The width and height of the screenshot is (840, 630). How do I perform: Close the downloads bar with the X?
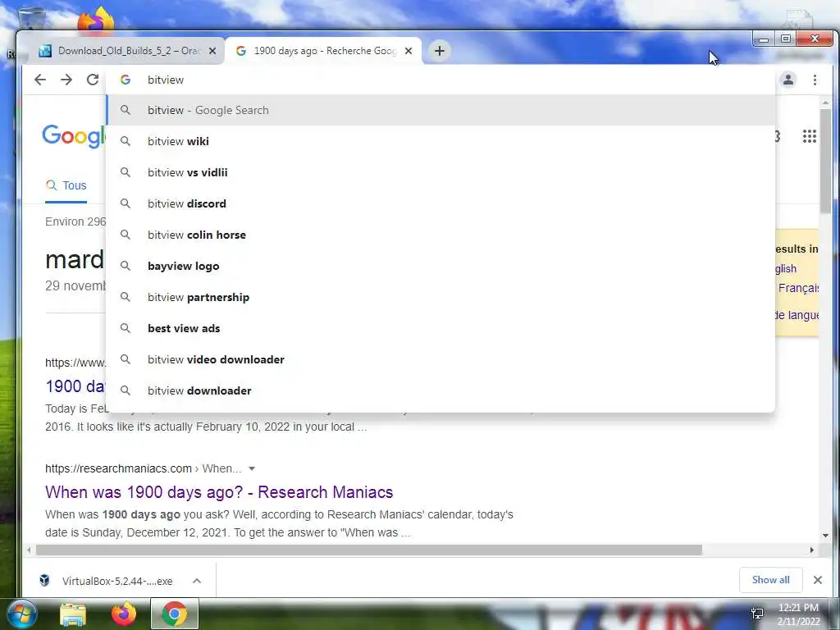[x=818, y=580]
